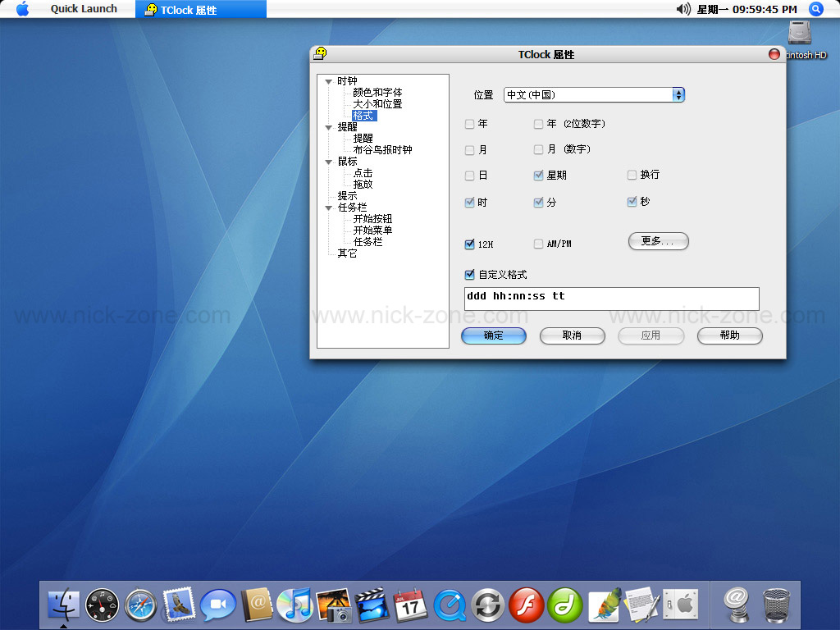
Task: Launch QuickTime Player icon in dock
Action: pos(449,605)
